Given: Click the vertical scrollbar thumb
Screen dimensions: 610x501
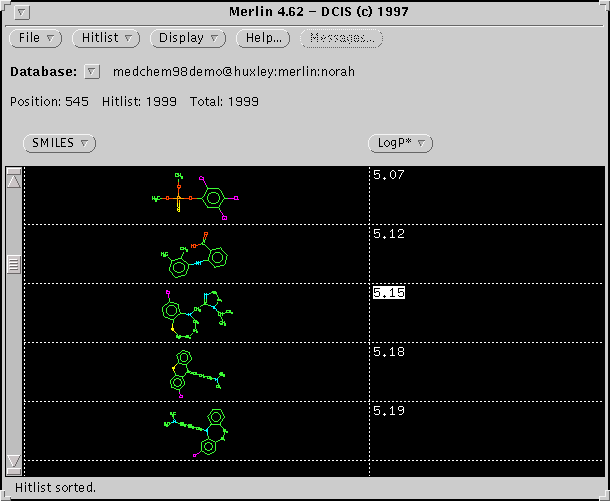Looking at the screenshot, I should pos(14,265).
